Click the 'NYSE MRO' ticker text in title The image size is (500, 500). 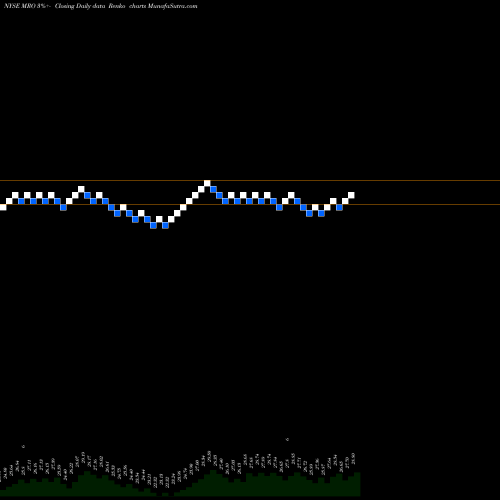(x=20, y=6)
